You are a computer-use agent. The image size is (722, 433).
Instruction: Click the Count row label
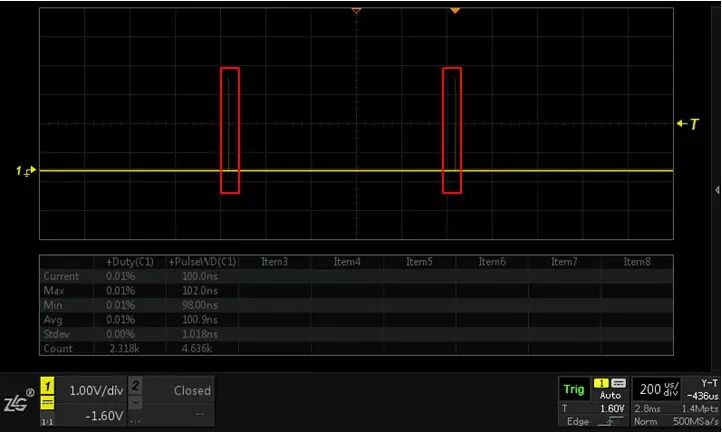click(58, 349)
